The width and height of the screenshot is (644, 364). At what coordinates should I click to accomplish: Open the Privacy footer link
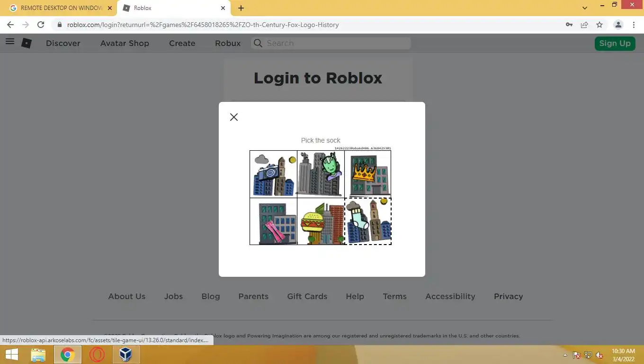coord(509,296)
